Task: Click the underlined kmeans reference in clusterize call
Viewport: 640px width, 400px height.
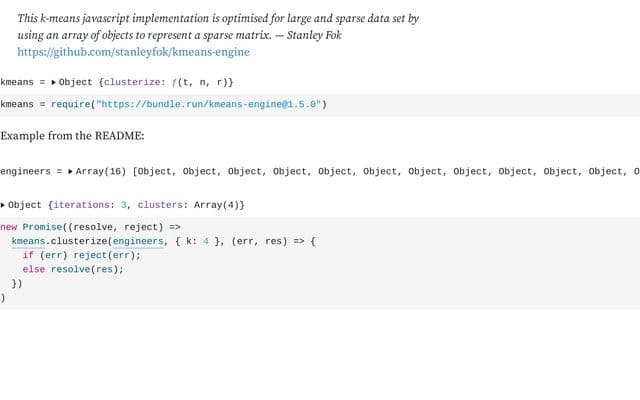Action: pos(28,241)
